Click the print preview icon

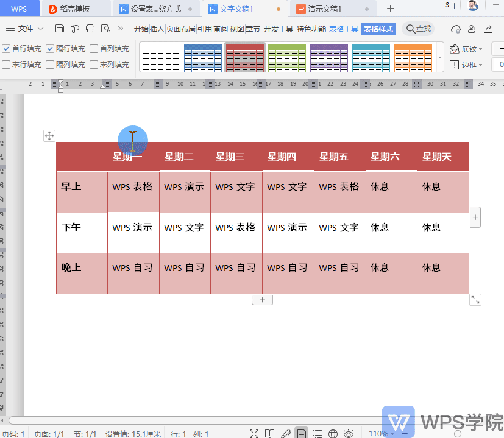click(x=105, y=29)
